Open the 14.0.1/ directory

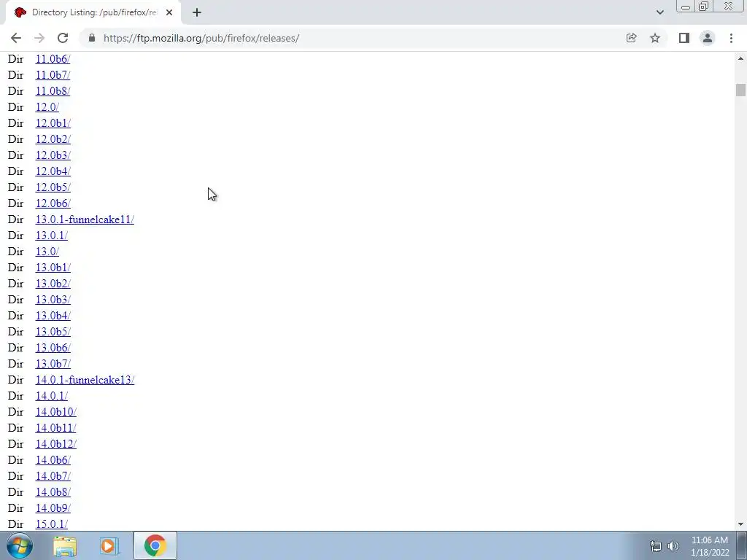pos(52,396)
